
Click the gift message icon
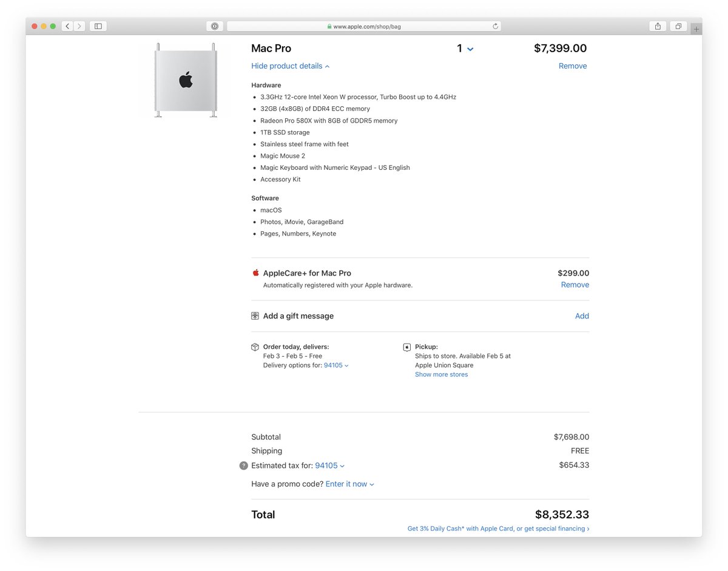255,316
